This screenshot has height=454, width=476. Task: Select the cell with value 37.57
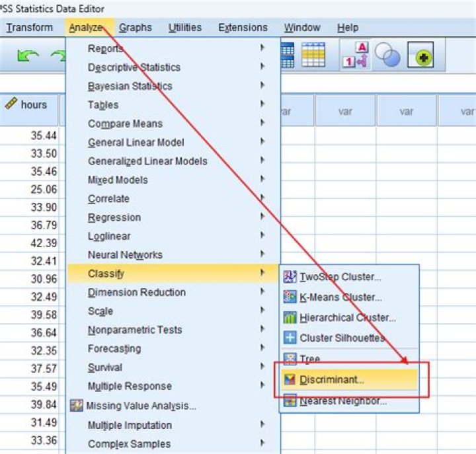[x=29, y=368]
